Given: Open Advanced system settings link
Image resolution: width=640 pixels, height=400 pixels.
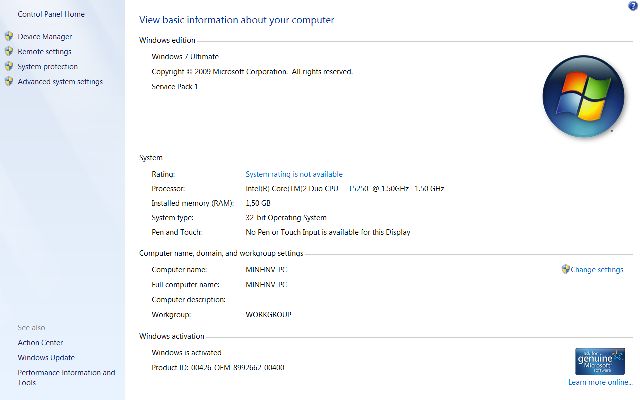Looking at the screenshot, I should [x=60, y=82].
